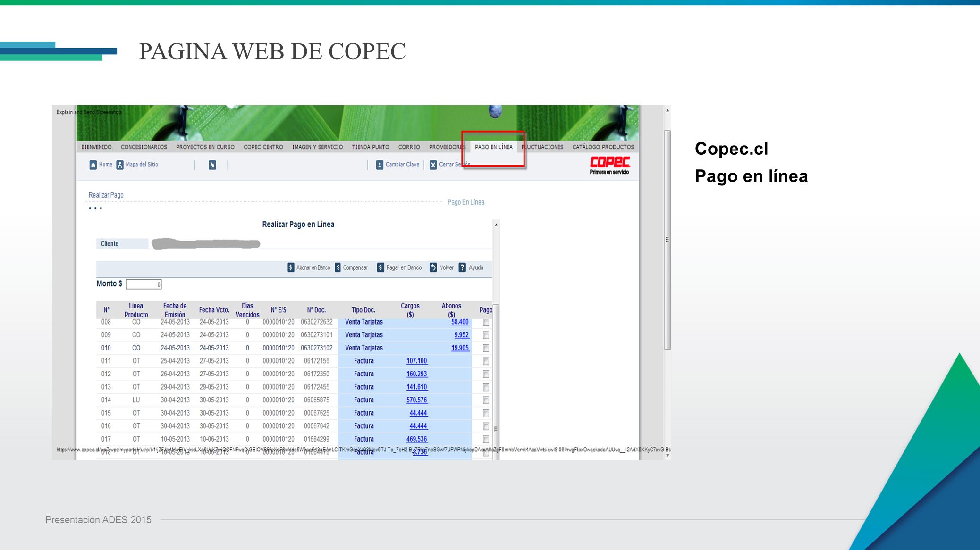Open the PAGO EN LÍNEA menu
Image resolution: width=980 pixels, height=550 pixels.
tap(494, 147)
